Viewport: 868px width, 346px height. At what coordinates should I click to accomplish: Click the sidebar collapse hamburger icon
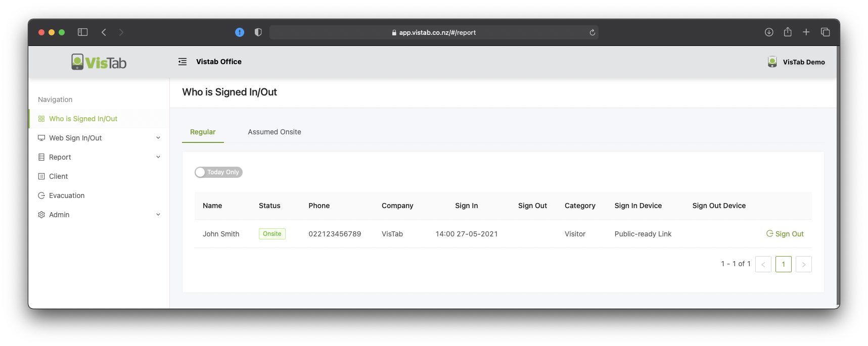182,62
